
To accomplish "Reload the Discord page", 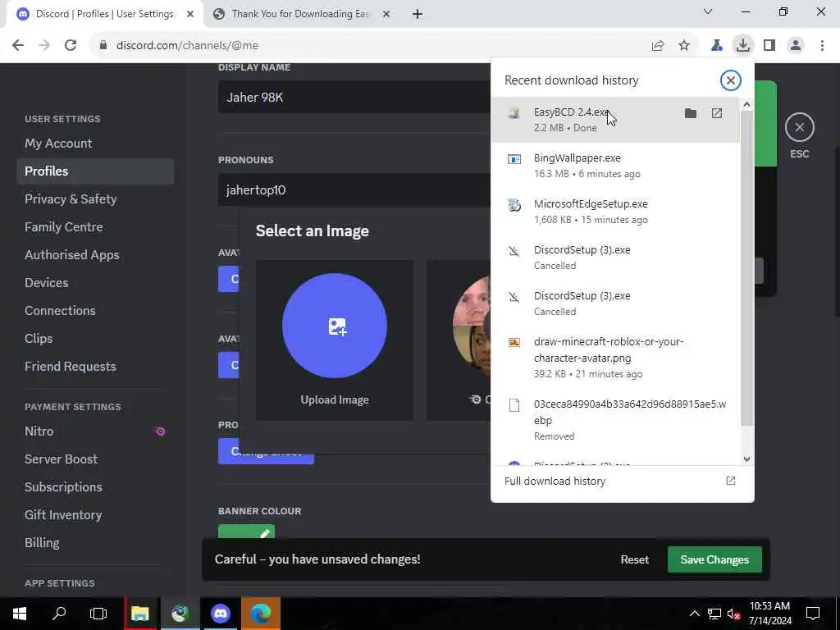I will tap(71, 45).
